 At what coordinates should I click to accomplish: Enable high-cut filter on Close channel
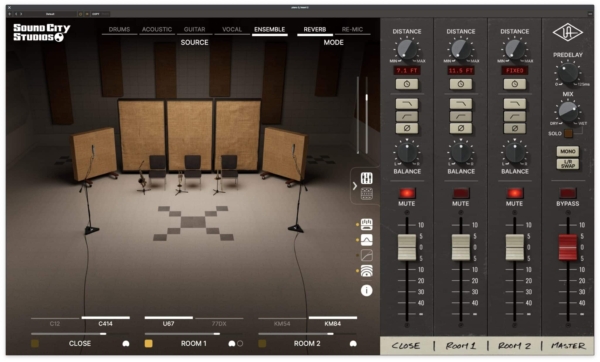[407, 104]
